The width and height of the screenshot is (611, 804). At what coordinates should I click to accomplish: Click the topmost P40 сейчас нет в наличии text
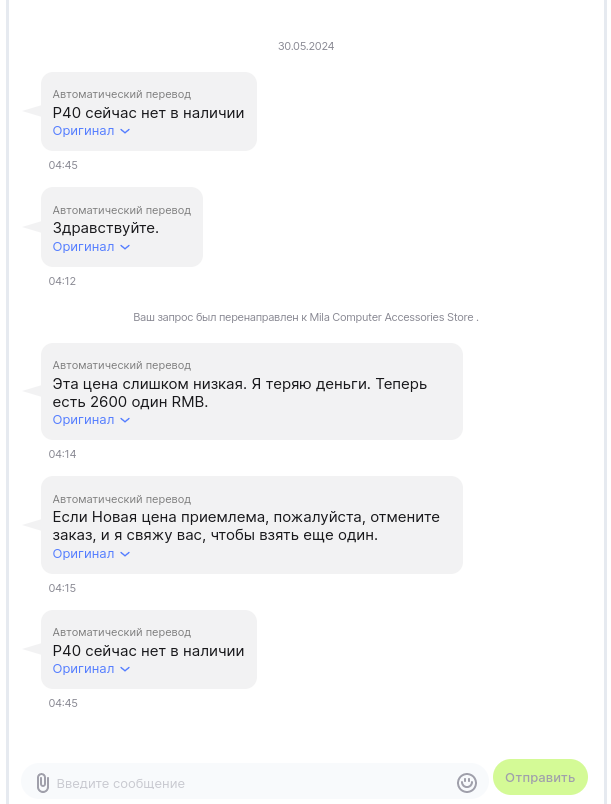coord(148,113)
